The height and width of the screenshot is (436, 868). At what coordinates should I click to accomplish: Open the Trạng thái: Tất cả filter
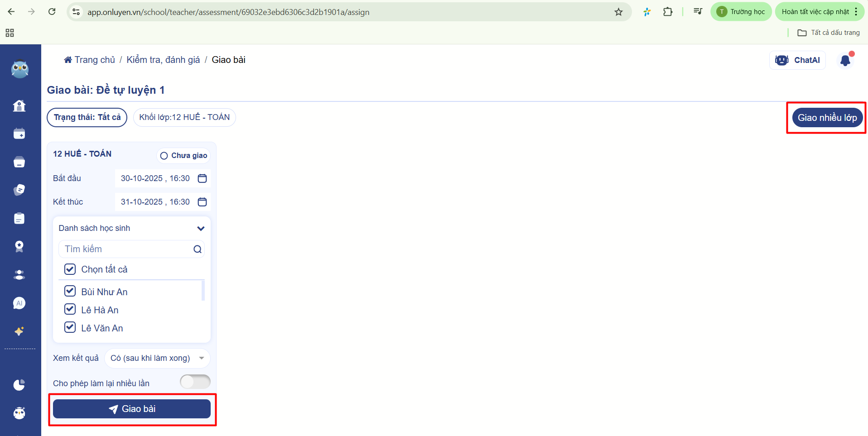87,117
